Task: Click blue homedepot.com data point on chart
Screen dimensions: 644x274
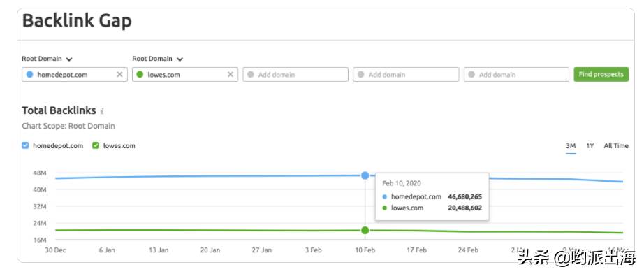Action: [x=365, y=175]
